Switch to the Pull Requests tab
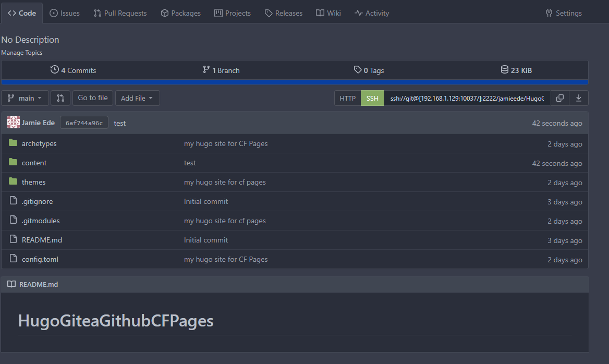 point(120,13)
